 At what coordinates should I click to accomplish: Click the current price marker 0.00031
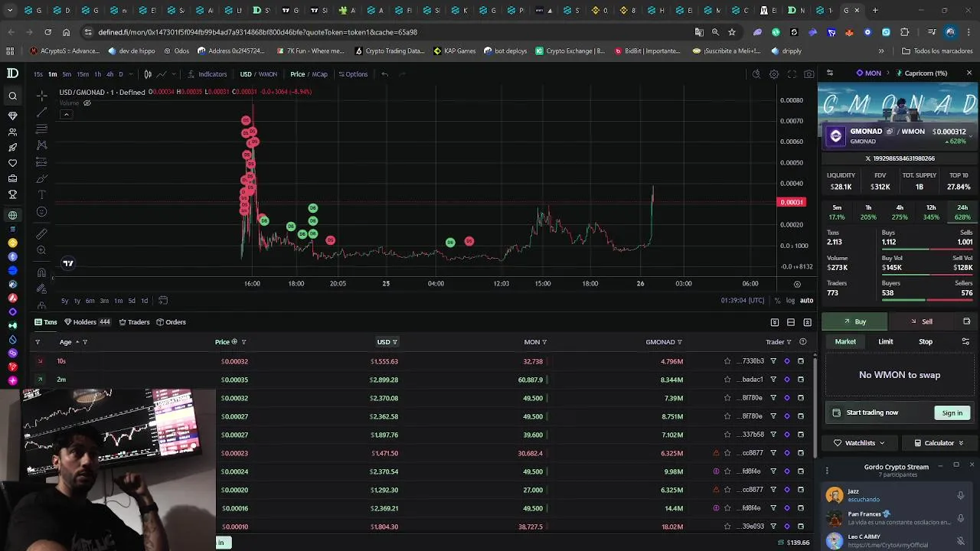791,202
